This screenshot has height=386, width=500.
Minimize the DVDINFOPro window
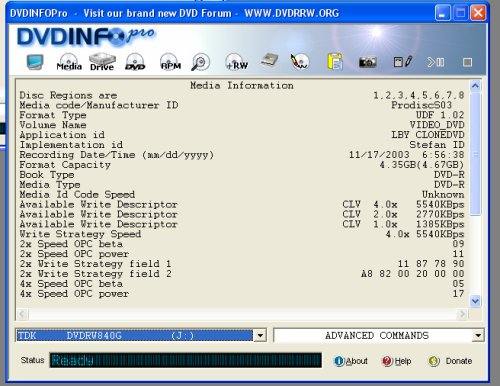point(443,13)
